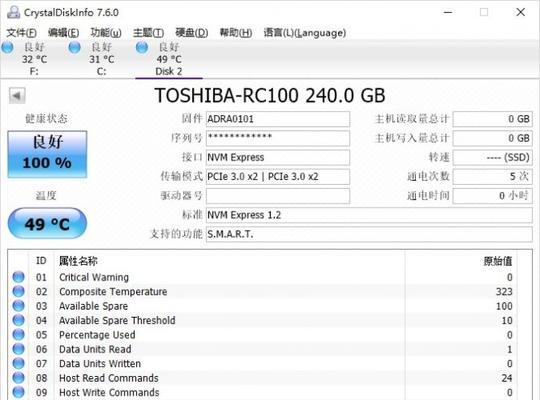This screenshot has height=400, width=540.
Task: Click status orb for Host Read Commands row
Action: pos(19,378)
